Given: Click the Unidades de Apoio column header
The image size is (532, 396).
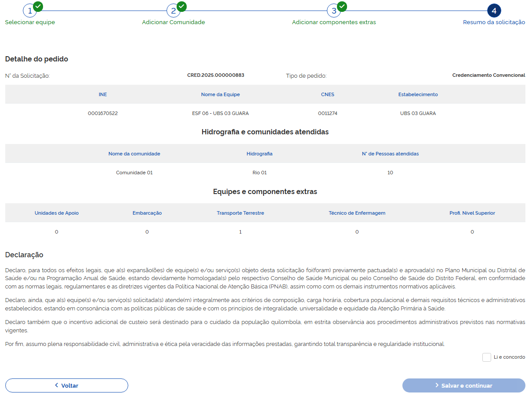Looking at the screenshot, I should 56,213.
